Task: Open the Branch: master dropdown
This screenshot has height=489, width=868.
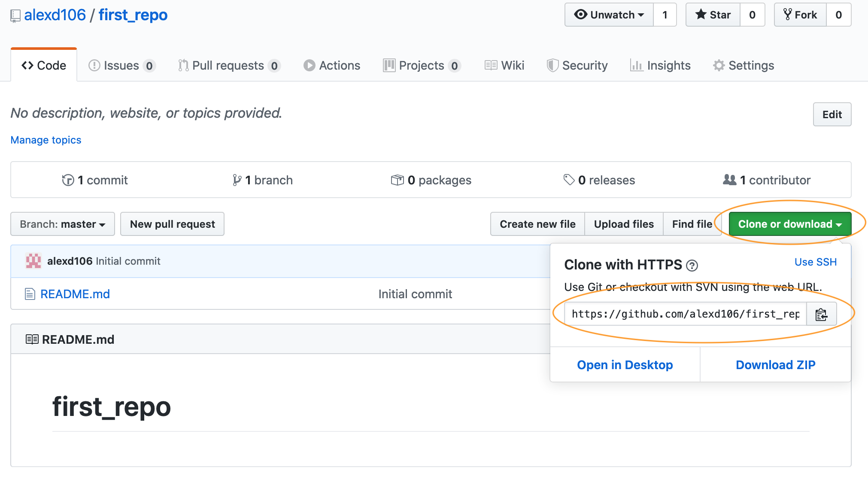Action: [x=63, y=224]
